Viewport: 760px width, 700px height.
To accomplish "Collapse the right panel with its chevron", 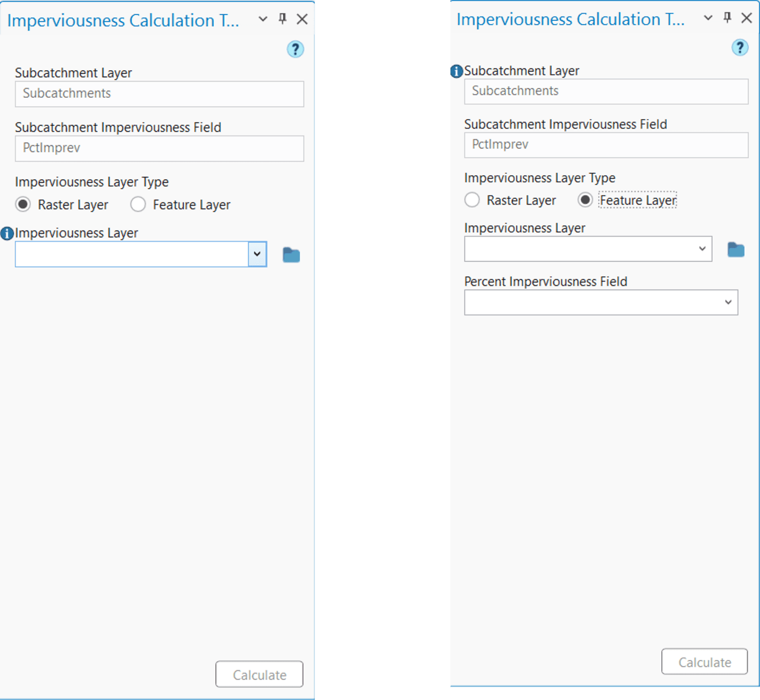I will pos(707,17).
